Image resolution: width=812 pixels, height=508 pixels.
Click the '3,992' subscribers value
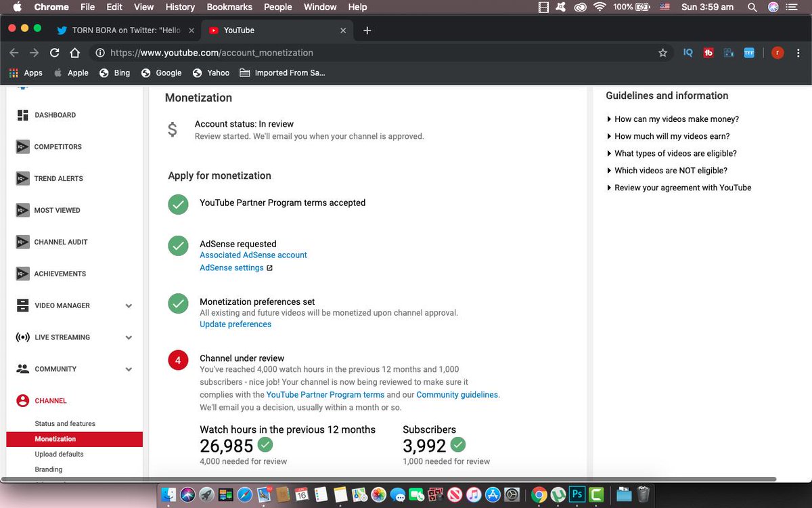coord(425,446)
